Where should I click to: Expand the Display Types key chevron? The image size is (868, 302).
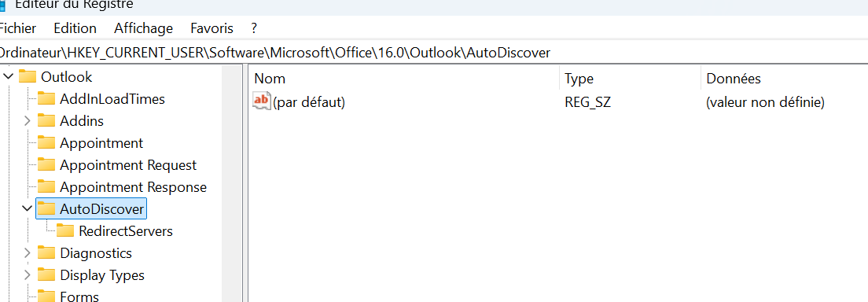pos(27,274)
